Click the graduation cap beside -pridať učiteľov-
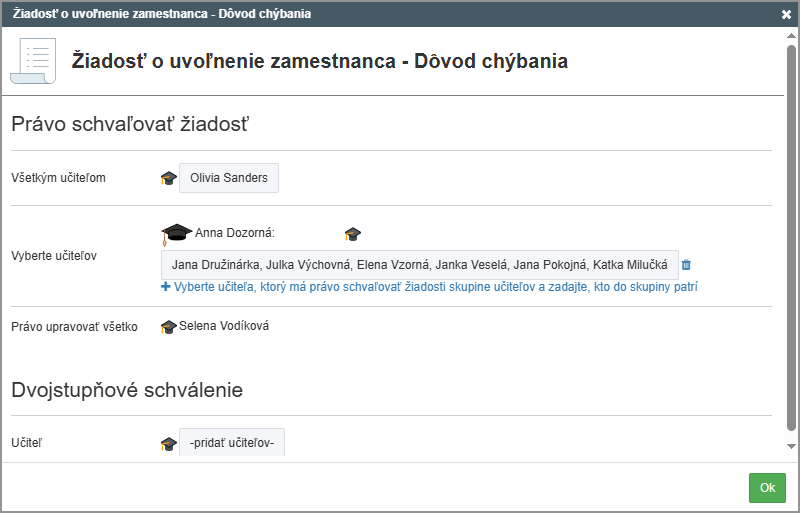Viewport: 800px width, 513px height. click(168, 443)
